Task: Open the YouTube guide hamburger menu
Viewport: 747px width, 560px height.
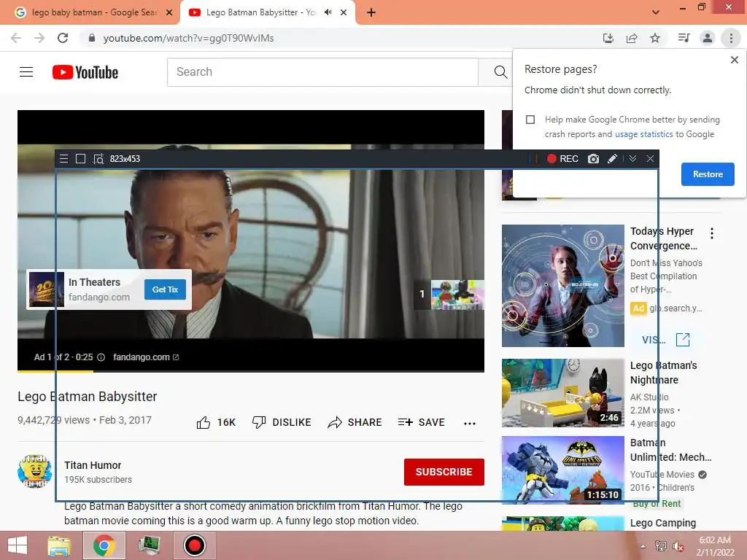Action: click(x=26, y=72)
